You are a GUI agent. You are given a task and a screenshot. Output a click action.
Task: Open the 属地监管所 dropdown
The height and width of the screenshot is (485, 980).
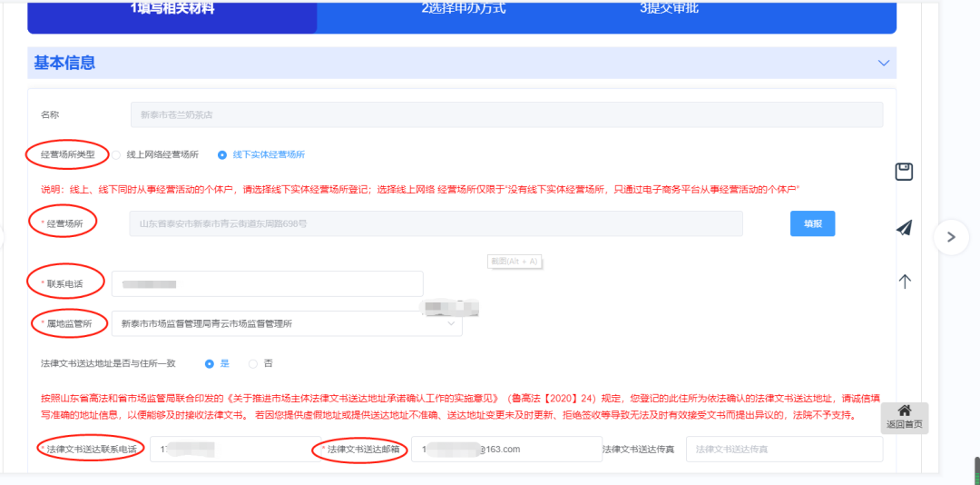click(x=287, y=323)
